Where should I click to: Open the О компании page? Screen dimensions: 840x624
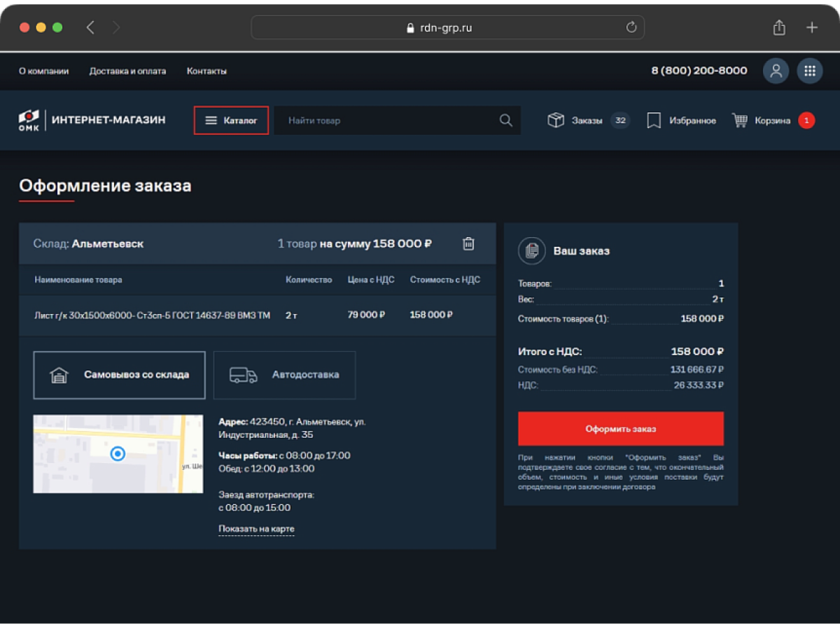(44, 71)
